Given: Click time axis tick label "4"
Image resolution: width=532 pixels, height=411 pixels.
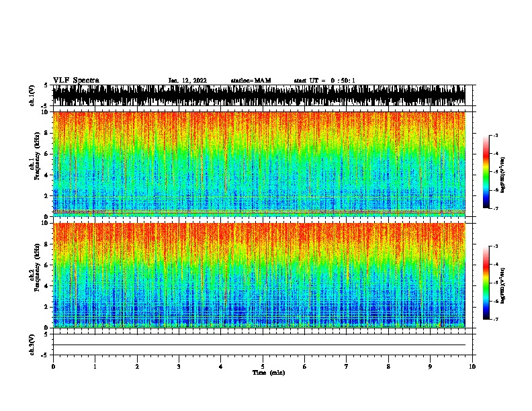Looking at the screenshot, I should pos(221,367).
